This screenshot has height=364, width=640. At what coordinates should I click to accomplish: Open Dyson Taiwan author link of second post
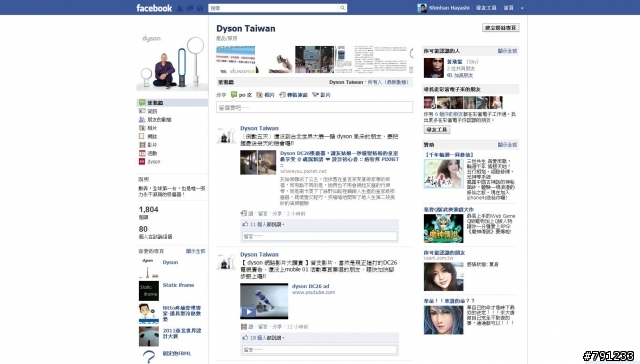(x=259, y=254)
